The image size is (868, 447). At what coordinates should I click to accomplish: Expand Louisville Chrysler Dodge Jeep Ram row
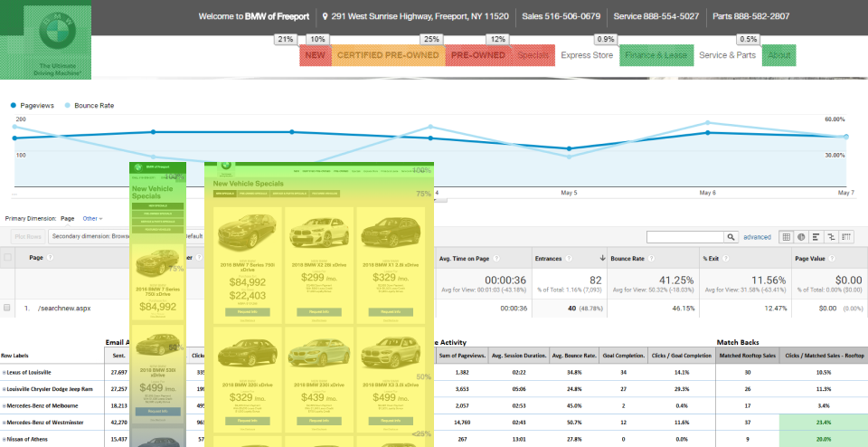click(4, 389)
